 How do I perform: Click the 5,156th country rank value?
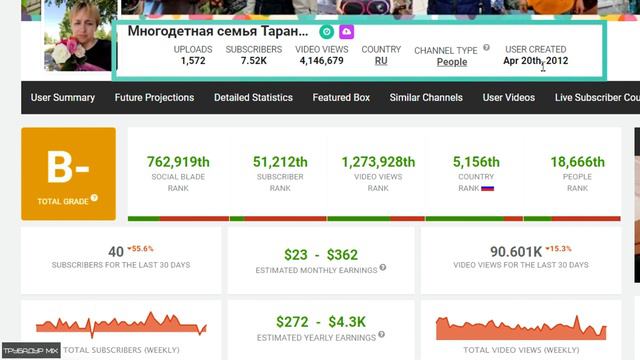(476, 162)
